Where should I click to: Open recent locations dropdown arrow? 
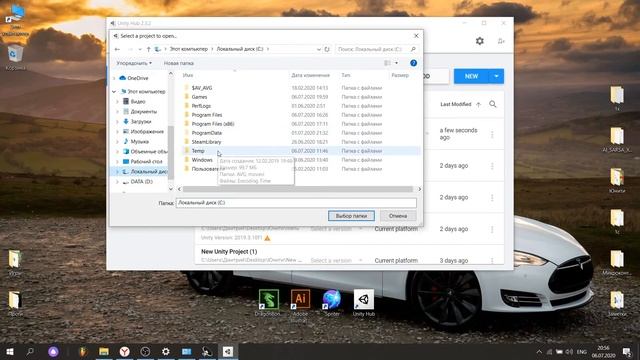[140, 49]
